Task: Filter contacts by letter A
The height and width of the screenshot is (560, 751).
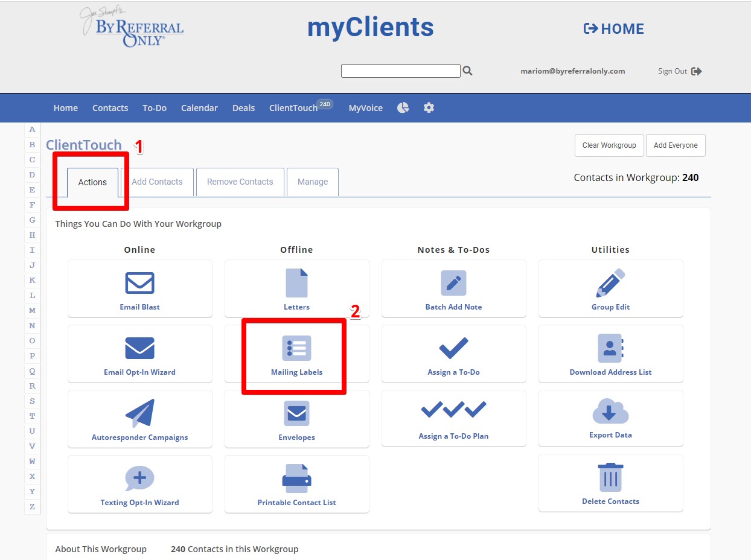Action: pos(33,130)
